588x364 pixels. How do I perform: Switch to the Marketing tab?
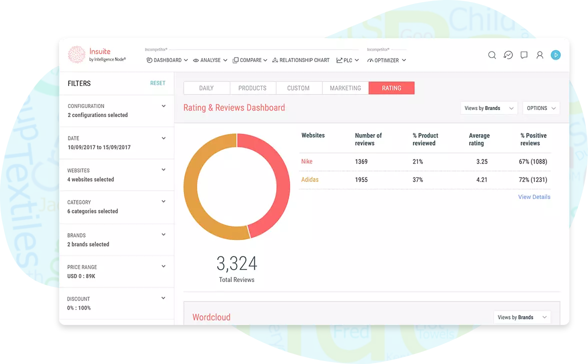345,88
